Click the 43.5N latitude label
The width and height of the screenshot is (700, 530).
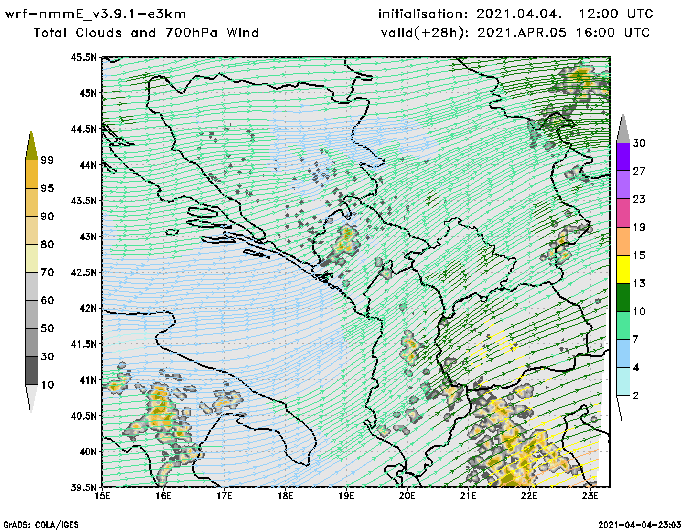[83, 200]
